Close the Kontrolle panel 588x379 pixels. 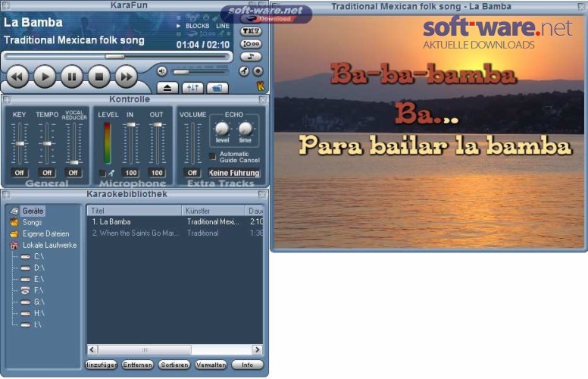(x=263, y=100)
